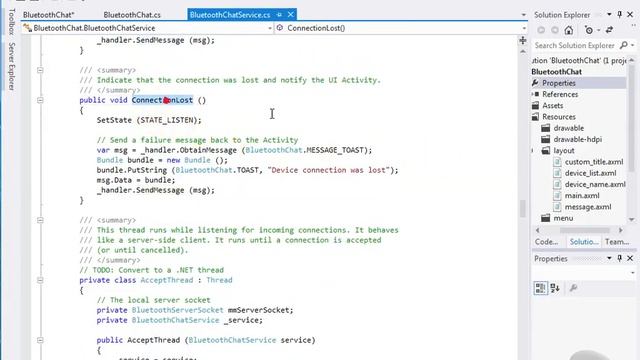Open the pending changes filter dropdown arrow
The height and width of the screenshot is (360, 640).
598,30
